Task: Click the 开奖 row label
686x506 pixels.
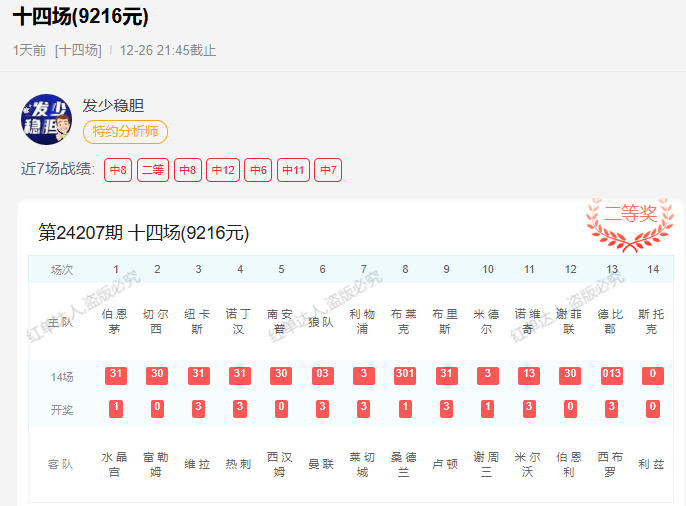Action: tap(62, 408)
